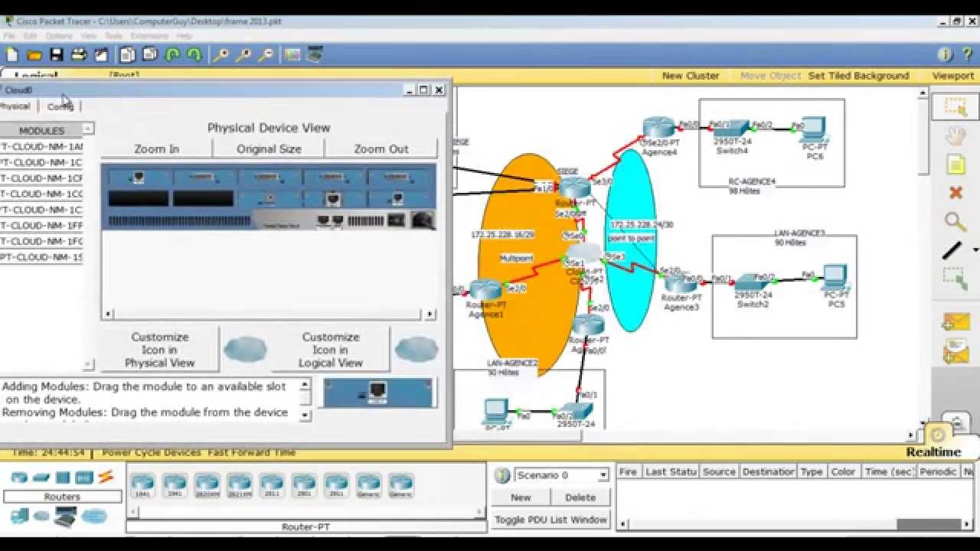This screenshot has width=980, height=551.
Task: Click the module preview thumbnail beside the instructions
Action: click(378, 393)
